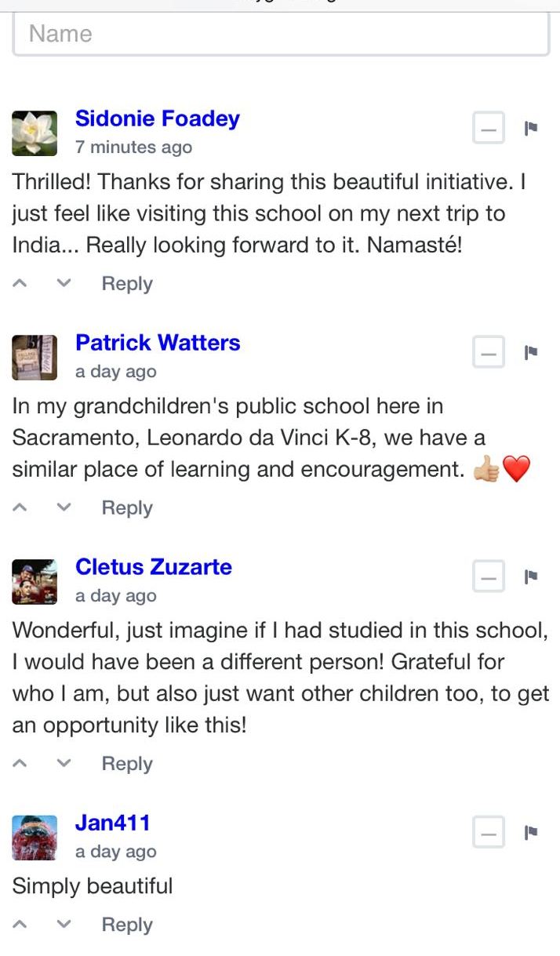Flag Sidonie Foadey's comment
Image resolution: width=560 pixels, height=956 pixels.
coord(531,127)
